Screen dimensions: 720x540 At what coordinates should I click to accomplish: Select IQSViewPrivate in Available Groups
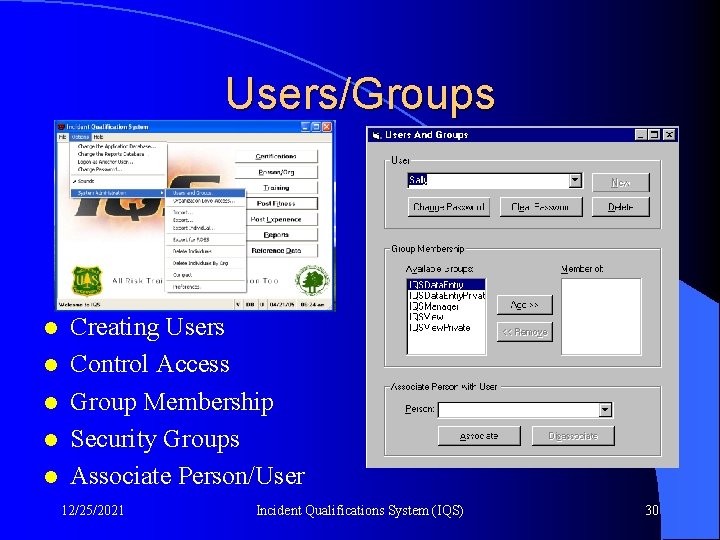446,328
